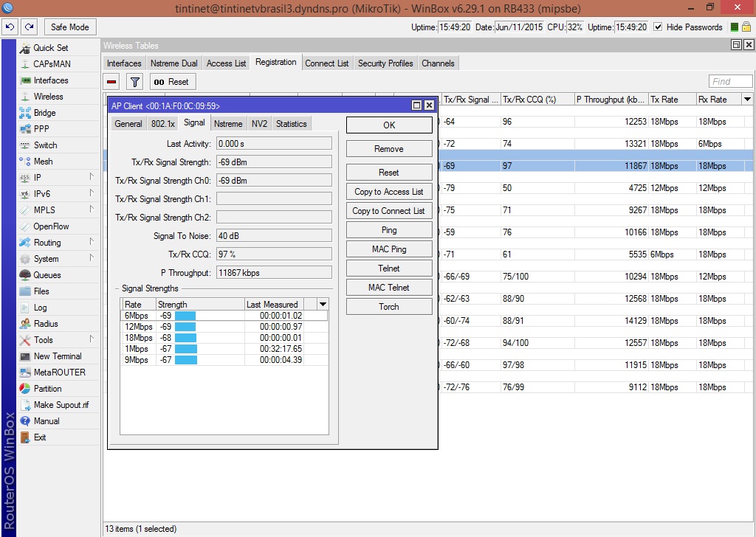
Task: Open Partition sidebar icon
Action: coord(25,389)
